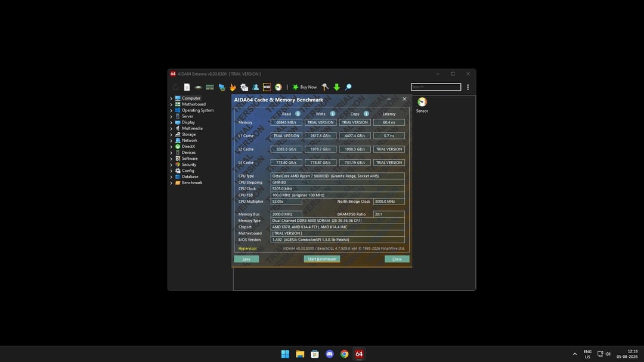
Task: Click the green down arrow update icon
Action: pyautogui.click(x=337, y=87)
